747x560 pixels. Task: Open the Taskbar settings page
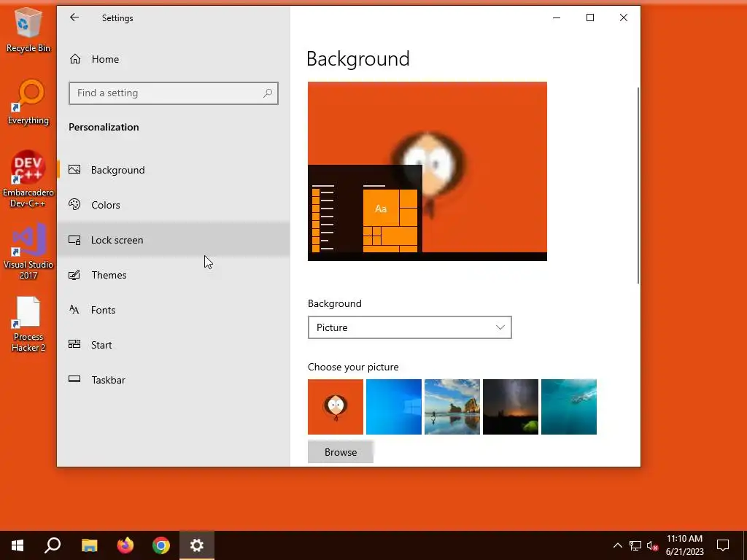point(174,379)
